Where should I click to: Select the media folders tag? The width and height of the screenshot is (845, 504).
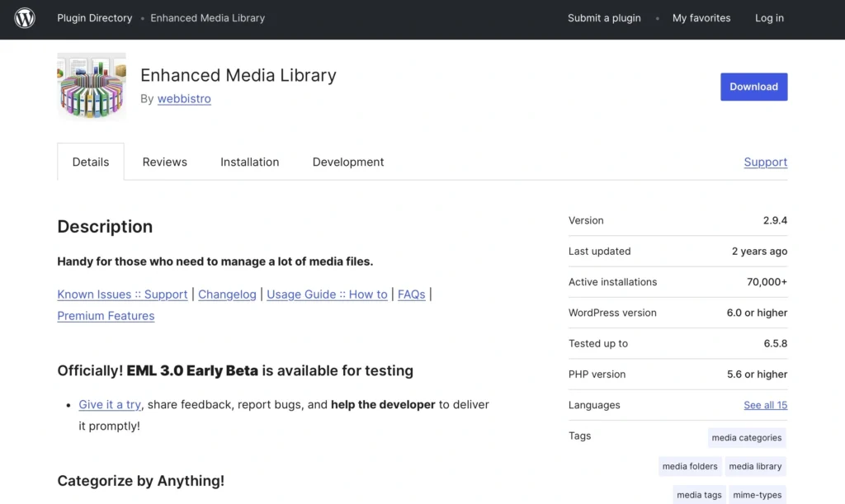(x=690, y=466)
